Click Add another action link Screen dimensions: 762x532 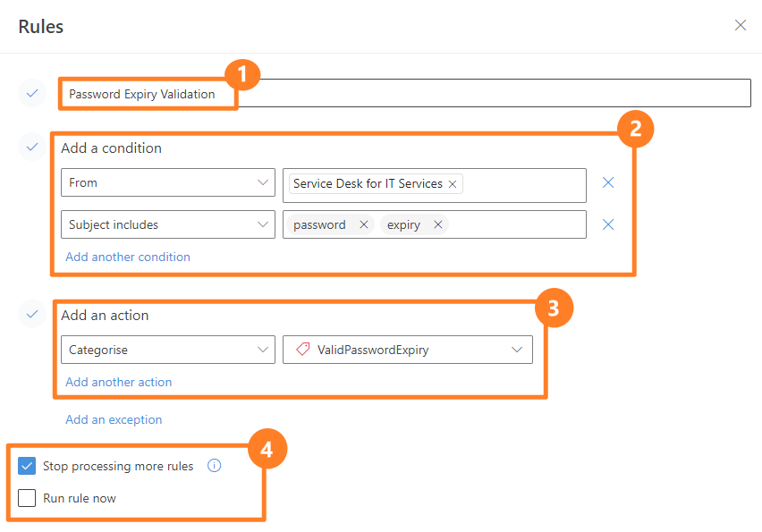click(119, 382)
